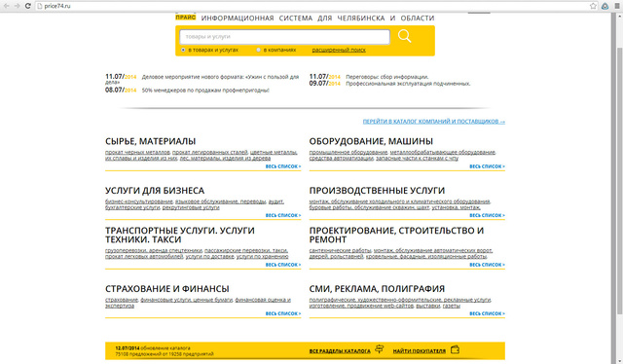Screen dimensions: 623x364
Task: Click the signpost icon beside catalog sections
Action: 380,349
